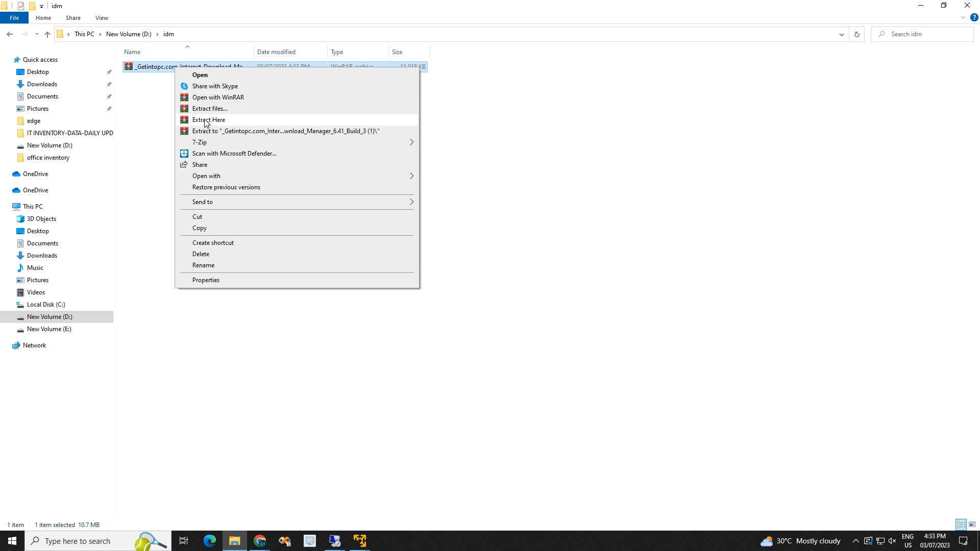Viewport: 980px width, 551px height.
Task: Open Quick access in navigation pane
Action: 40,60
